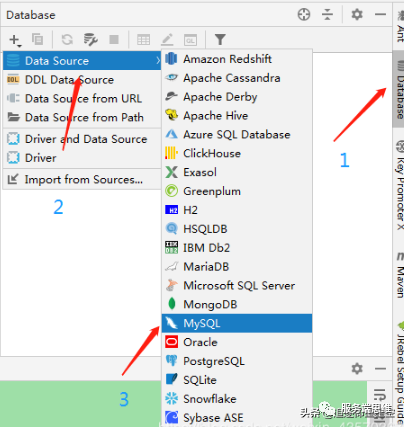Viewport: 404px width, 427px height.
Task: Click the Edit source pencil icon
Action: [167, 40]
